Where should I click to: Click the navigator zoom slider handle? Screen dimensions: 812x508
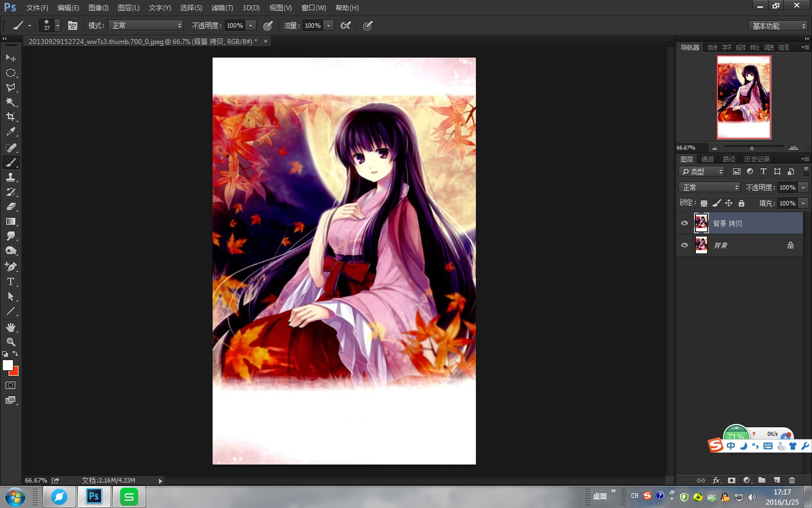click(752, 148)
